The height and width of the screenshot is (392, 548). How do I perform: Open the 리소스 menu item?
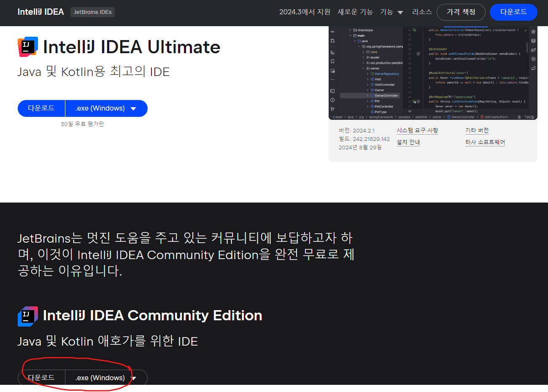click(x=422, y=12)
